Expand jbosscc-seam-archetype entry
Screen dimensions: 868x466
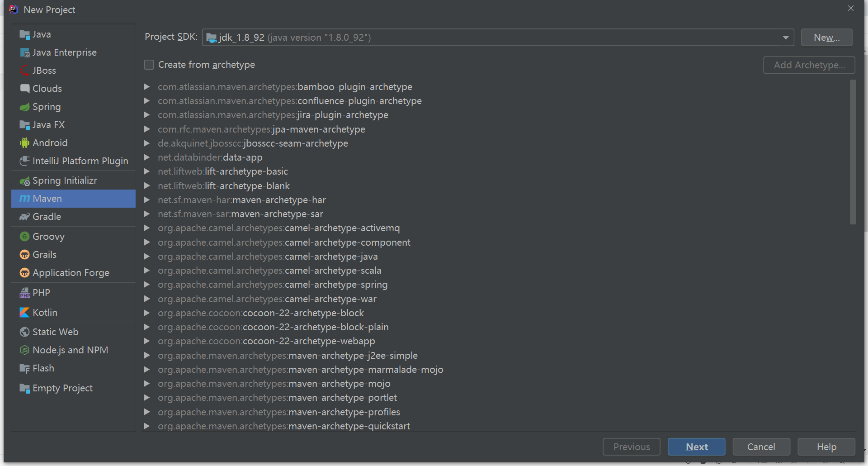[147, 143]
